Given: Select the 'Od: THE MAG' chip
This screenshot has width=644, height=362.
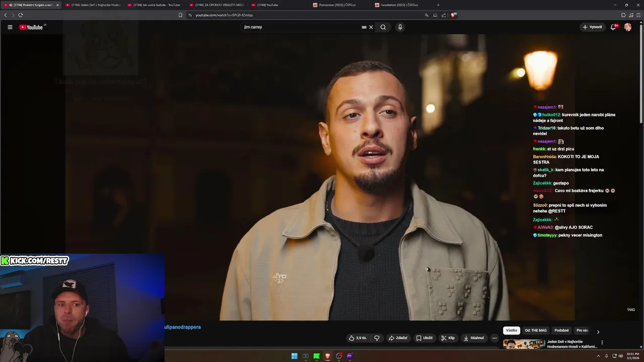Looking at the screenshot, I should tap(536, 330).
